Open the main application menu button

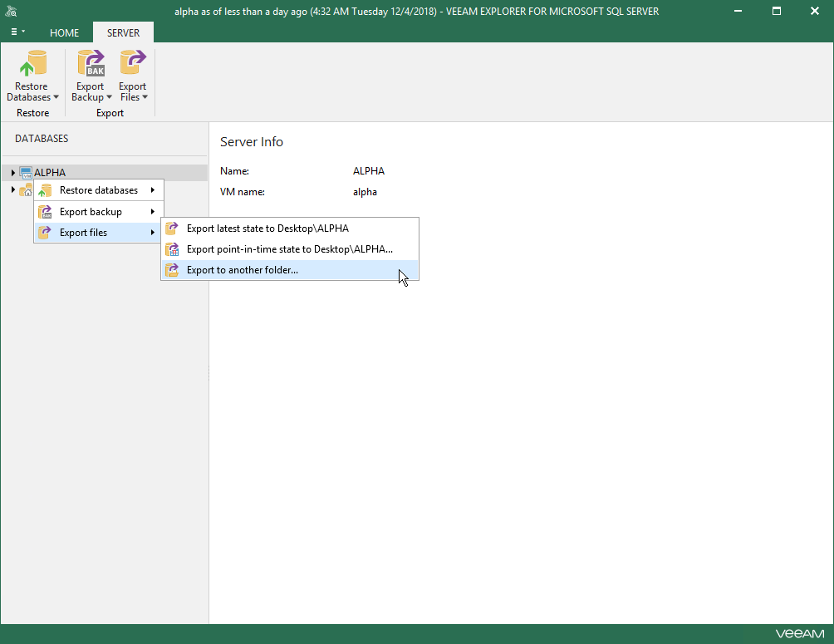(x=18, y=32)
